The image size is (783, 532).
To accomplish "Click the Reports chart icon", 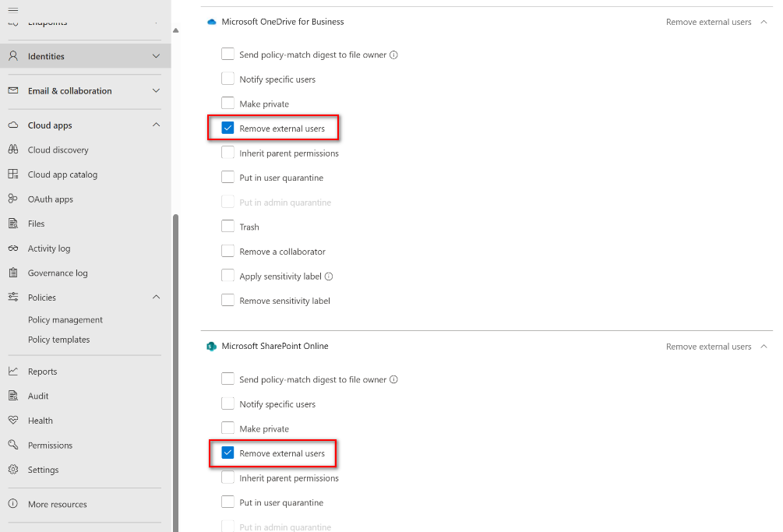I will (x=13, y=371).
